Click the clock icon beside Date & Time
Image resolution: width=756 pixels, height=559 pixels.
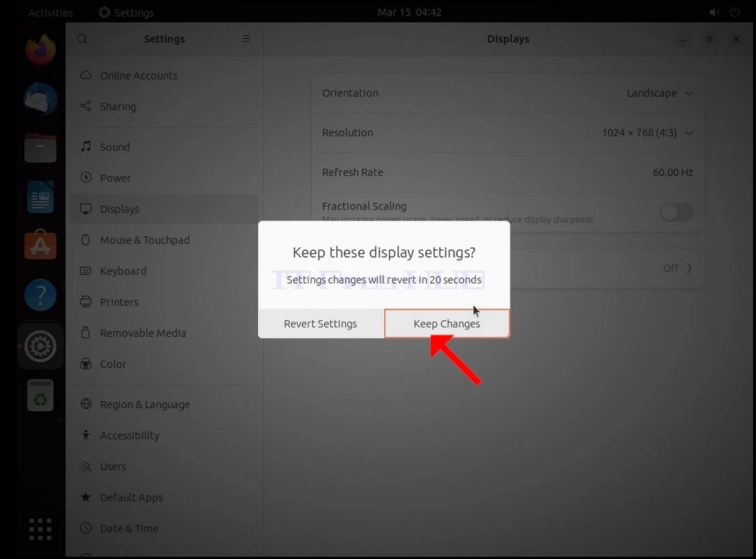[86, 528]
